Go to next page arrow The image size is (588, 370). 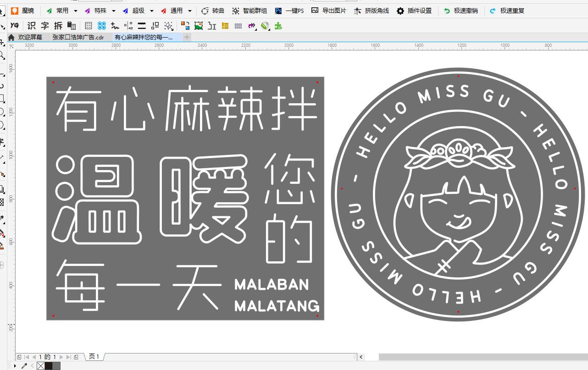pos(61,357)
